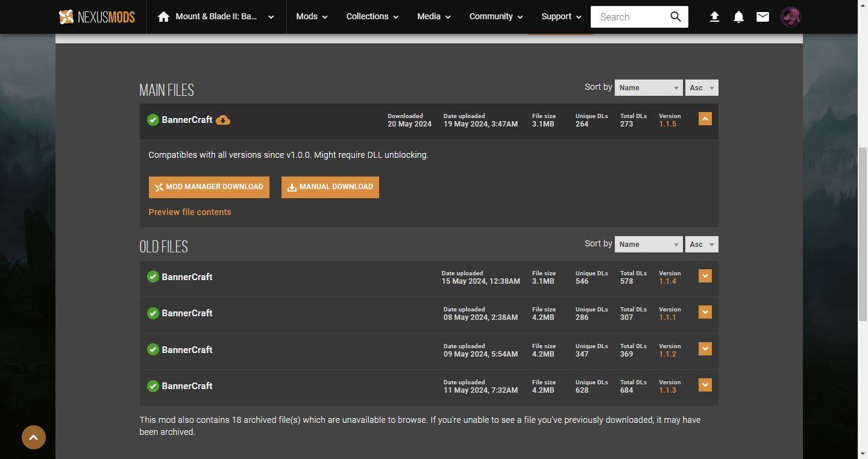Open Main Files Asc order dropdown
868x459 pixels.
click(702, 88)
